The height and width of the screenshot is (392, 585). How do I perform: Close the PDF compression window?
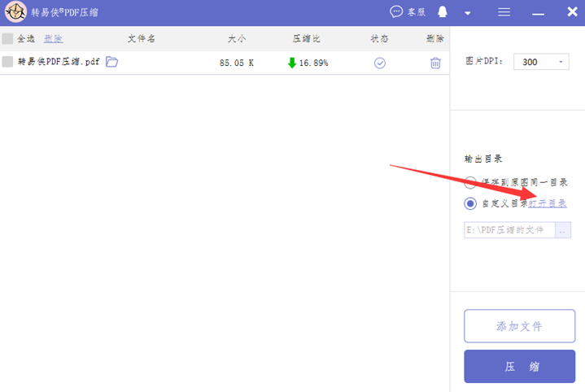pos(572,12)
